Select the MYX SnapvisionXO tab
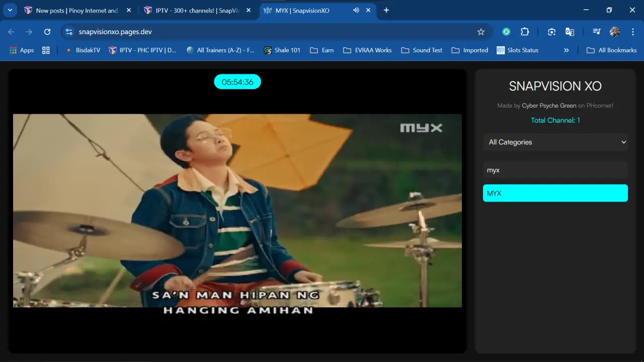This screenshot has height=362, width=644. [317, 10]
